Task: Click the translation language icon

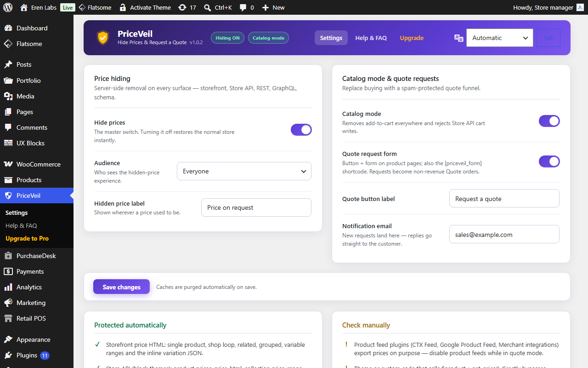Action: [458, 38]
